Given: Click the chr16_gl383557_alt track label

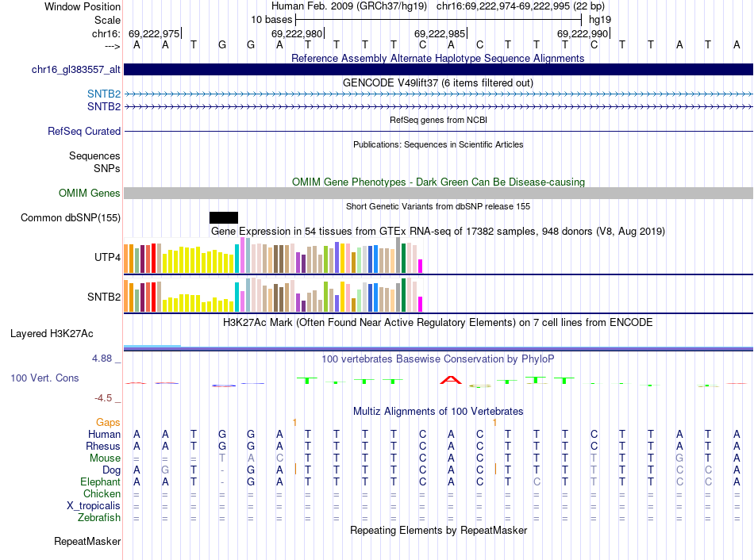Looking at the screenshot, I should [76, 70].
